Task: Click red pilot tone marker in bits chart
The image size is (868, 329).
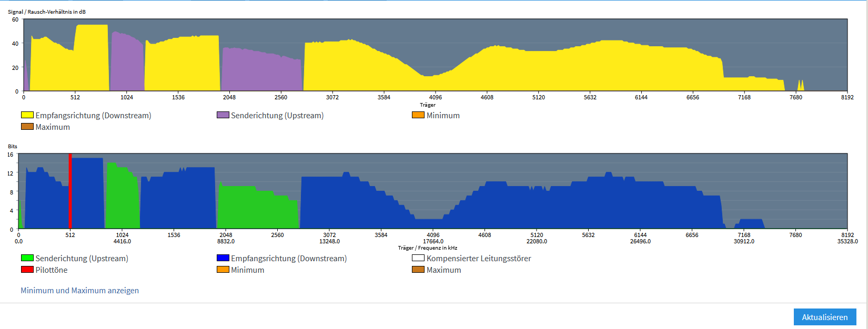Action: click(x=70, y=191)
